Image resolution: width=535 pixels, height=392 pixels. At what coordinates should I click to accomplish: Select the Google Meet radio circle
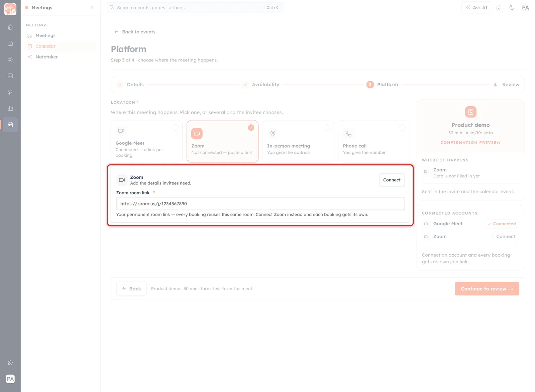(x=175, y=128)
